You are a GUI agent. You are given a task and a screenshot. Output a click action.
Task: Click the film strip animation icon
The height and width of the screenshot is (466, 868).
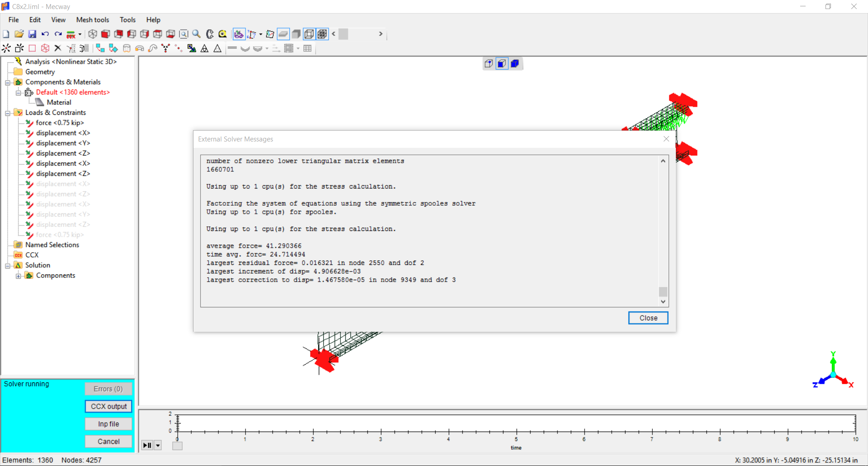(x=289, y=48)
